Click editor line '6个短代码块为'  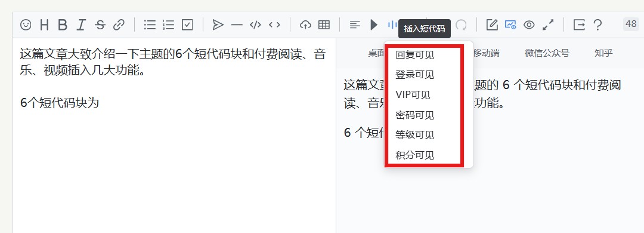pyautogui.click(x=60, y=103)
